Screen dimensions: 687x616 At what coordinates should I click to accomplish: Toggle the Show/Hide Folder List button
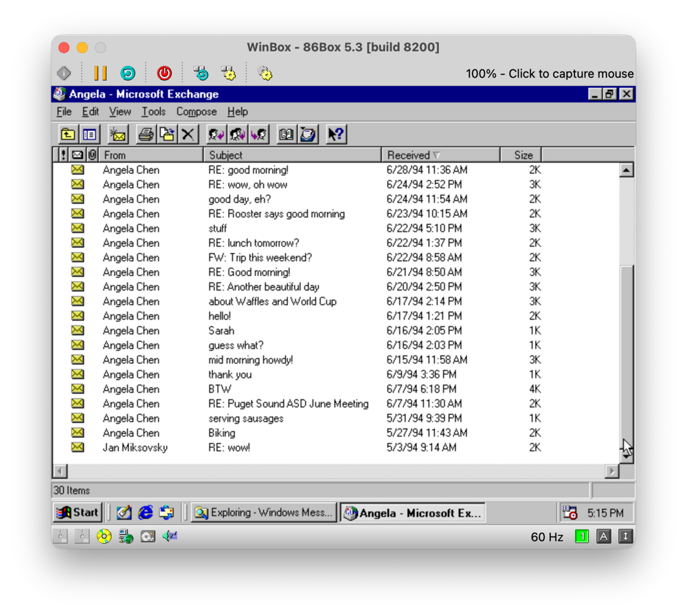coord(89,135)
